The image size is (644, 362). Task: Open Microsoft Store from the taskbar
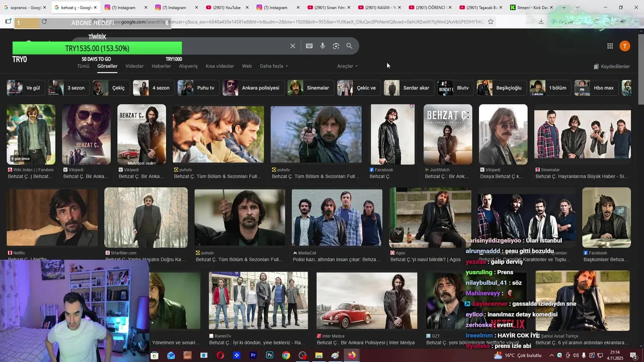coord(154,355)
